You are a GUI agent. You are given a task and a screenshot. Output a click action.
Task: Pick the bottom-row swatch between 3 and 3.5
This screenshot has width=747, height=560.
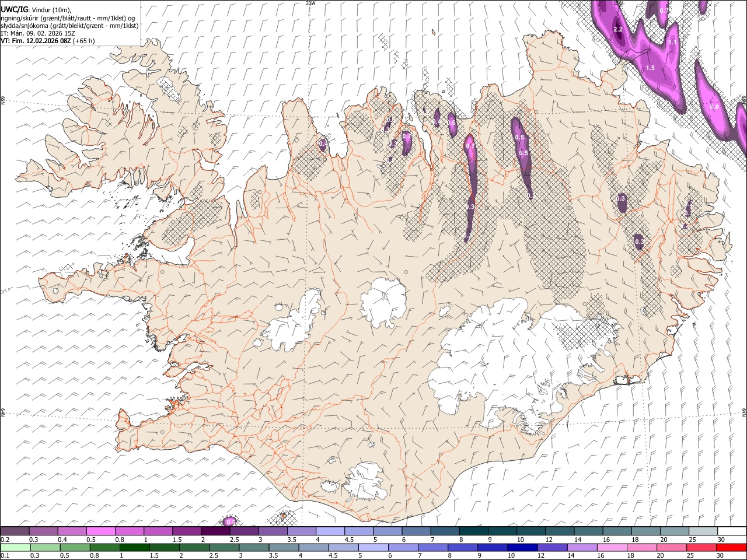coord(253,548)
